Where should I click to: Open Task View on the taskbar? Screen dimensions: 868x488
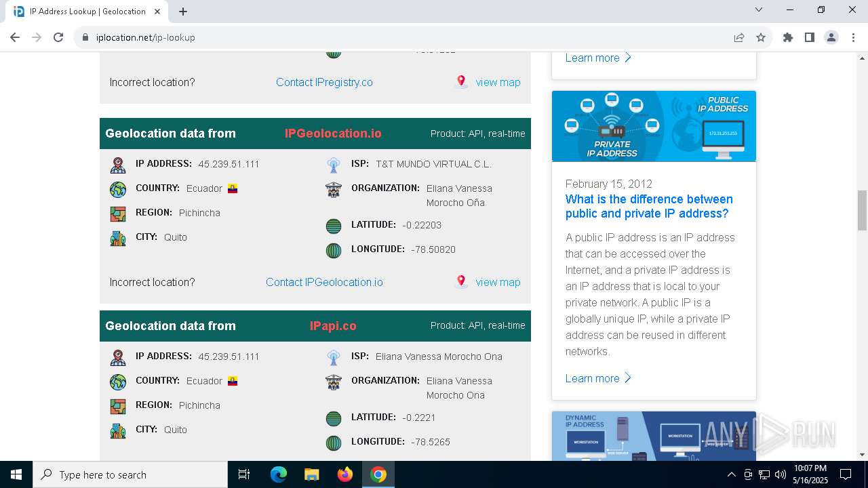[x=244, y=474]
